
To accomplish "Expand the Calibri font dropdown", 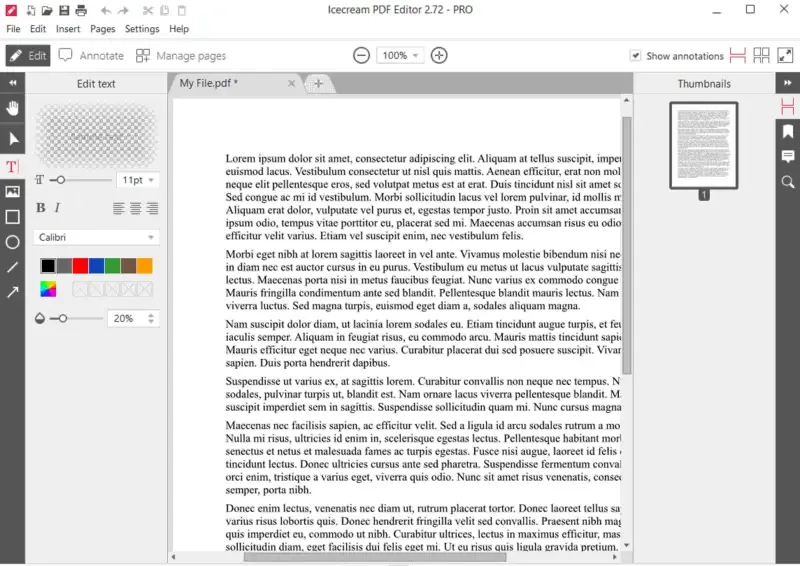I will [x=96, y=237].
